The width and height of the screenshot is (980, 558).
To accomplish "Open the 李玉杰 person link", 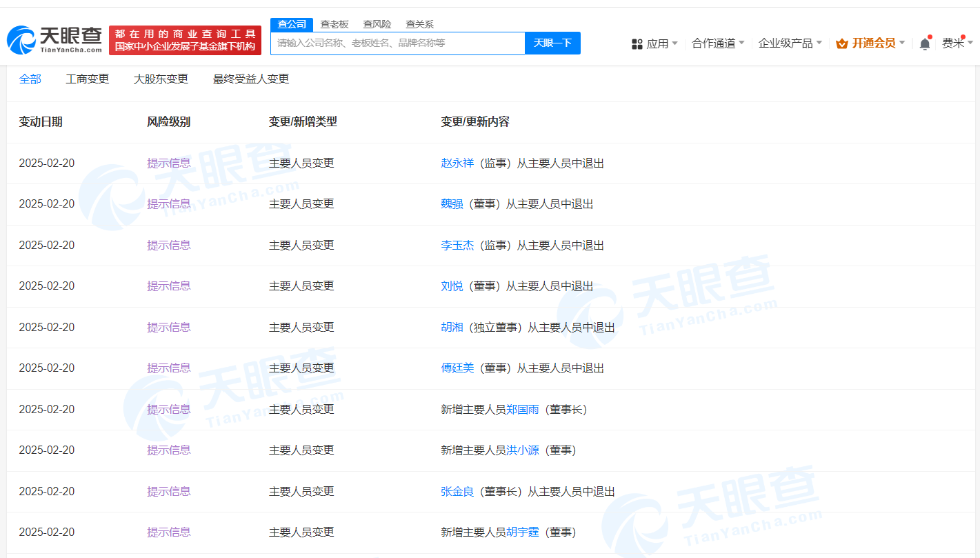I will tap(457, 245).
